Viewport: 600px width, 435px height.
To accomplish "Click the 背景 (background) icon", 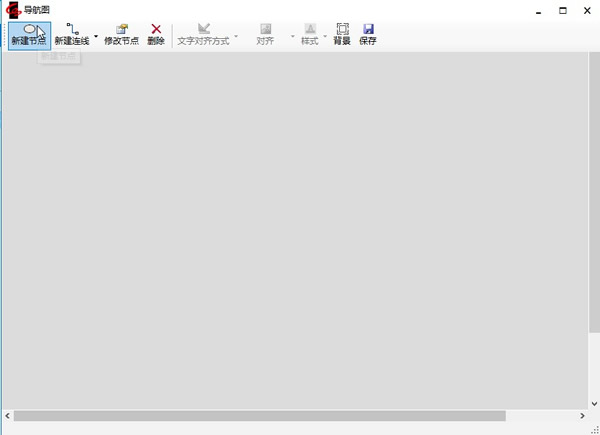I will click(342, 35).
